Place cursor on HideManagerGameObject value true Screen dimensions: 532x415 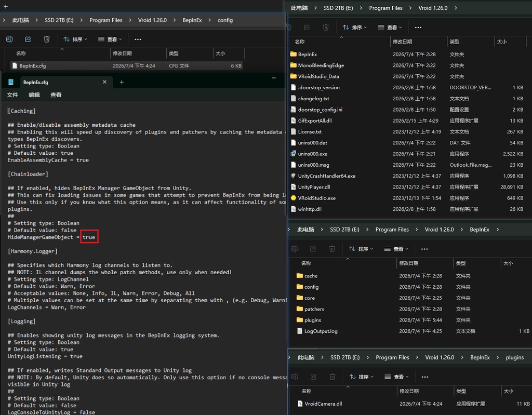89,237
